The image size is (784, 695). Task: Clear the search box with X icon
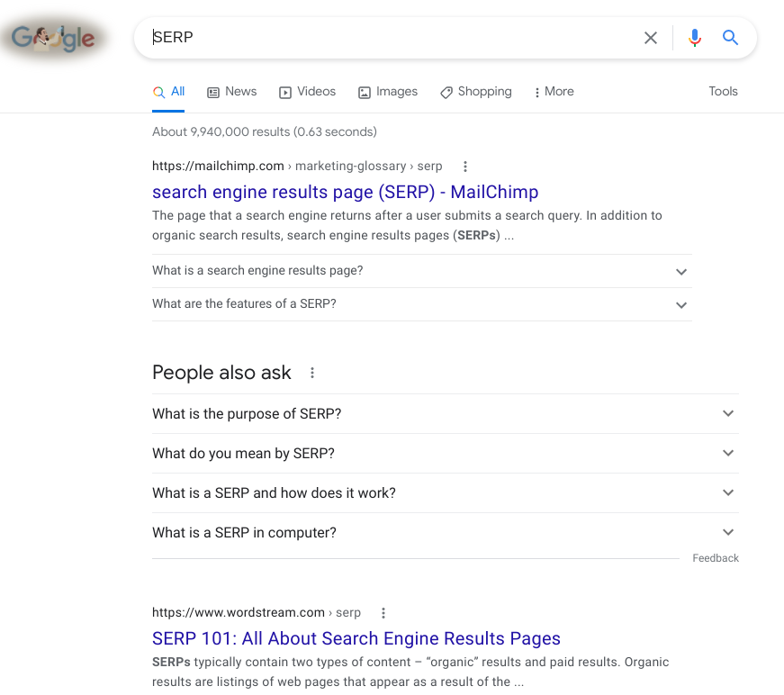[x=650, y=38]
